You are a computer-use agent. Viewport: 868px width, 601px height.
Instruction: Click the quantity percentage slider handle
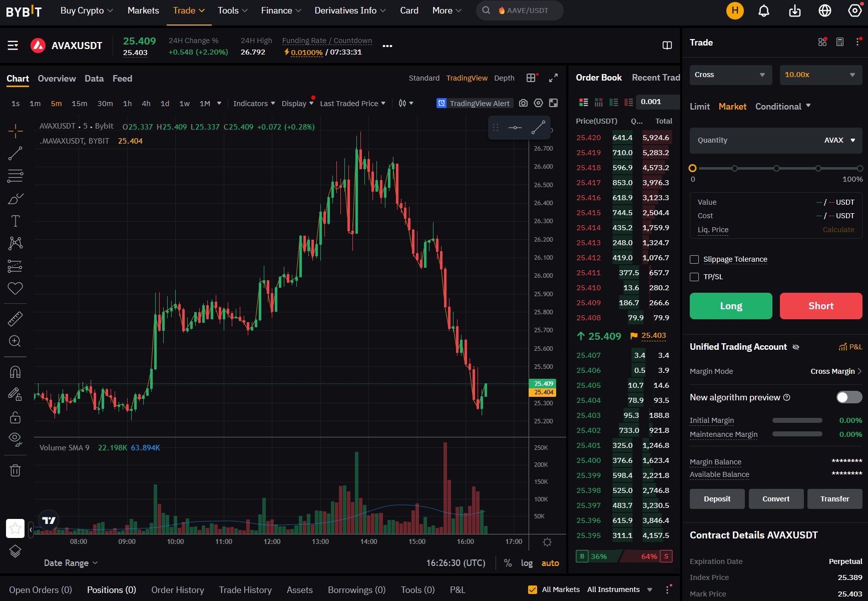693,169
